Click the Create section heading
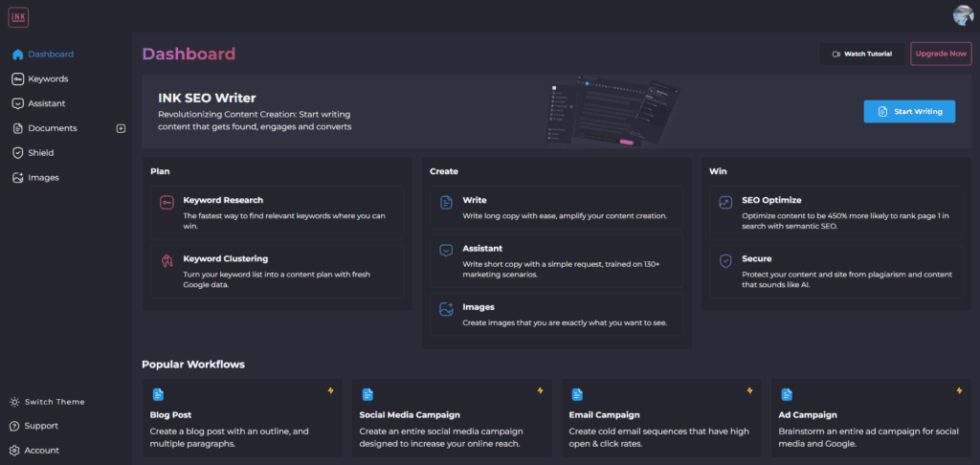This screenshot has width=980, height=465. [x=444, y=170]
